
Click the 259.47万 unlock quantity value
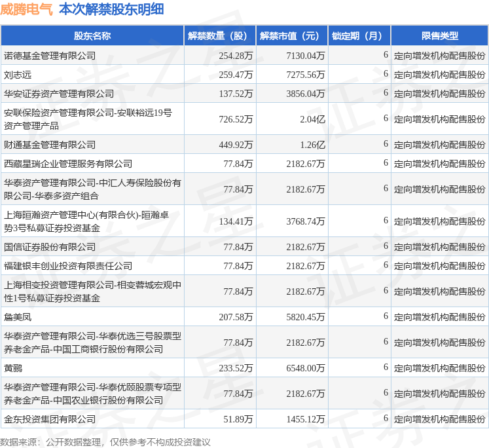pos(236,75)
